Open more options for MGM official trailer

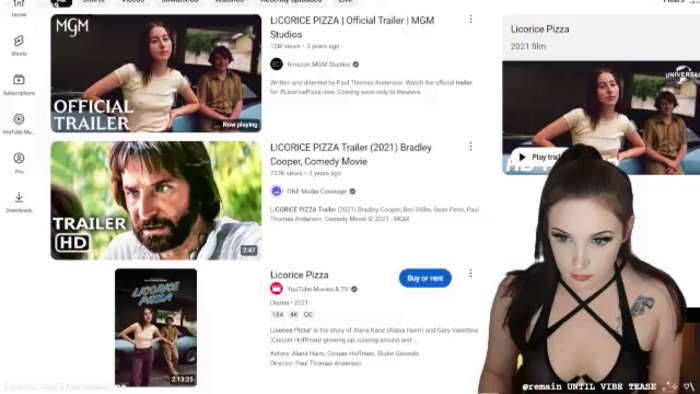471,19
